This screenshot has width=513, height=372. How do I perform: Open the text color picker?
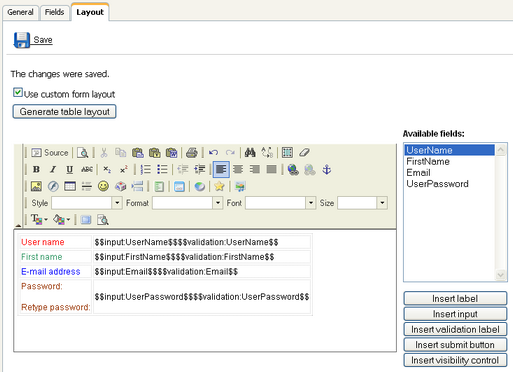pos(39,220)
